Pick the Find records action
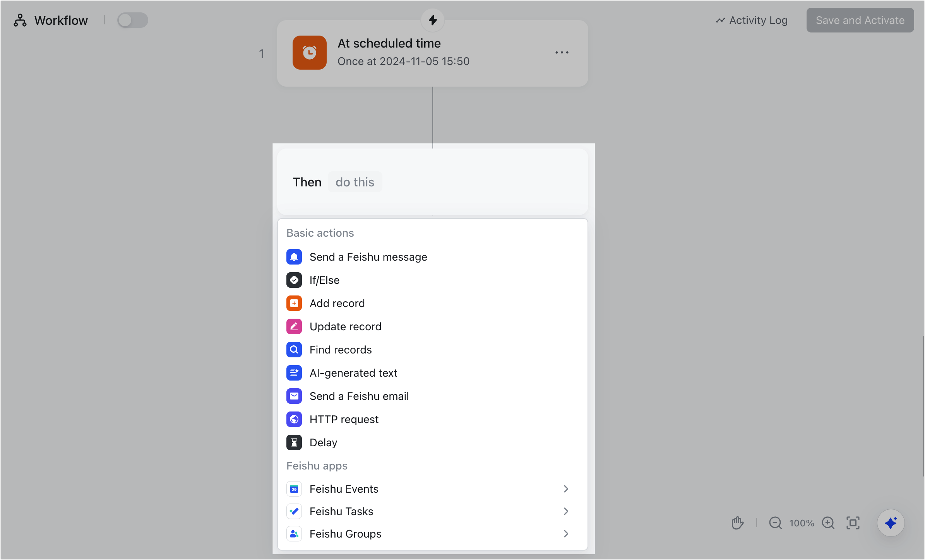This screenshot has height=560, width=925. click(340, 349)
